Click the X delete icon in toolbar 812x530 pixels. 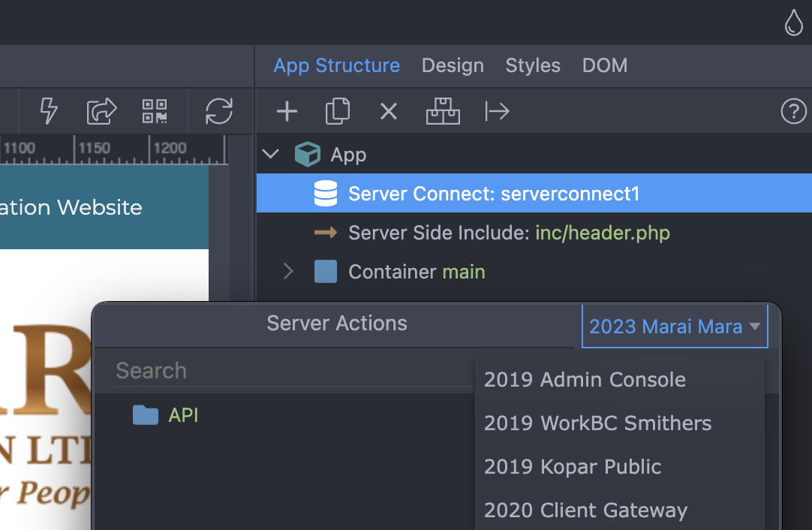click(x=388, y=112)
